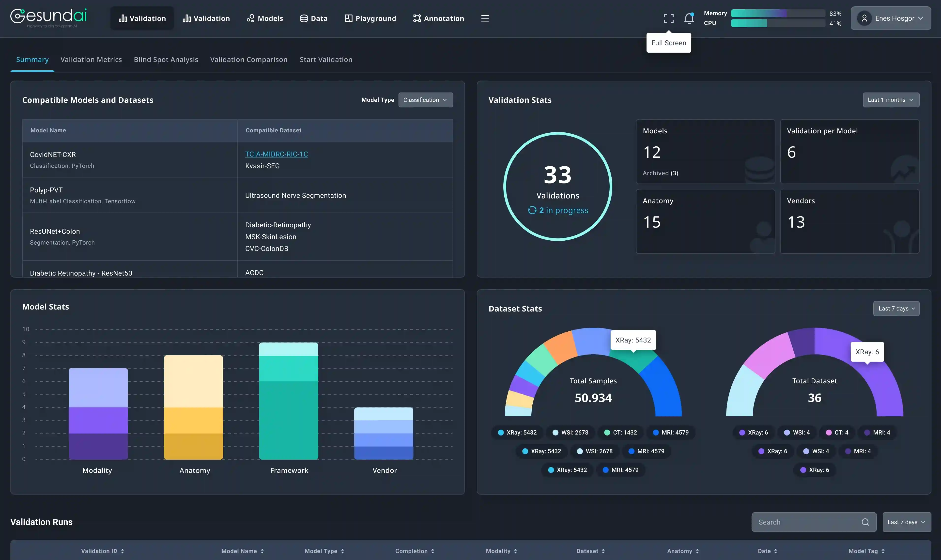
Task: Open the hamburger menu icon
Action: pyautogui.click(x=485, y=18)
